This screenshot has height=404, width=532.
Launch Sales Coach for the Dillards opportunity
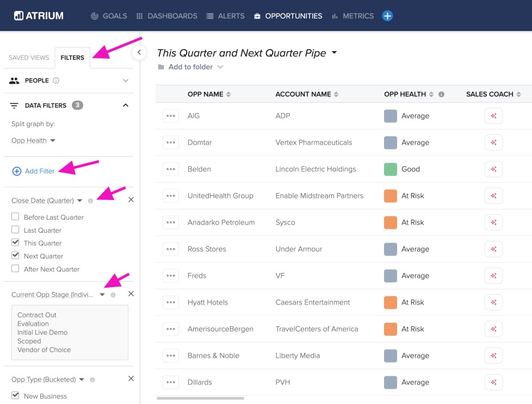[x=493, y=382]
